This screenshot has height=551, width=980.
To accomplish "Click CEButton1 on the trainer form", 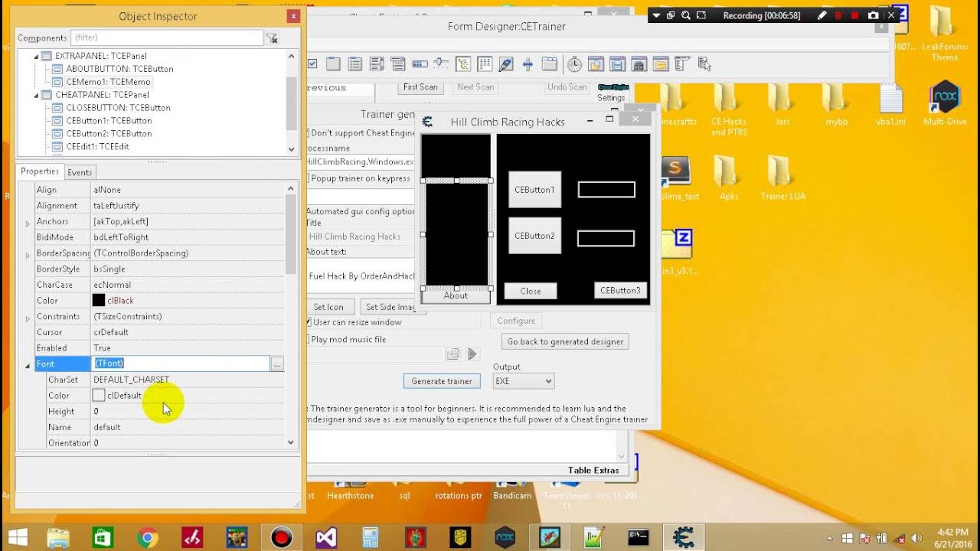I will pyautogui.click(x=534, y=190).
